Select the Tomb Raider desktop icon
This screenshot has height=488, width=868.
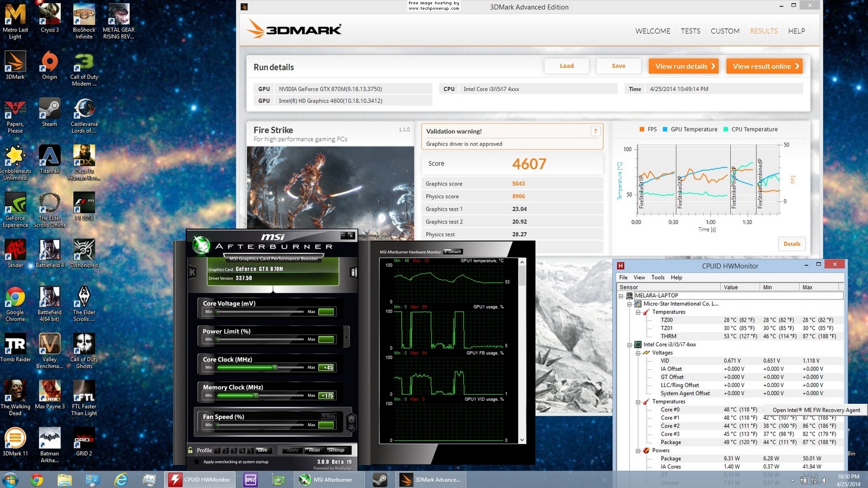(x=15, y=348)
